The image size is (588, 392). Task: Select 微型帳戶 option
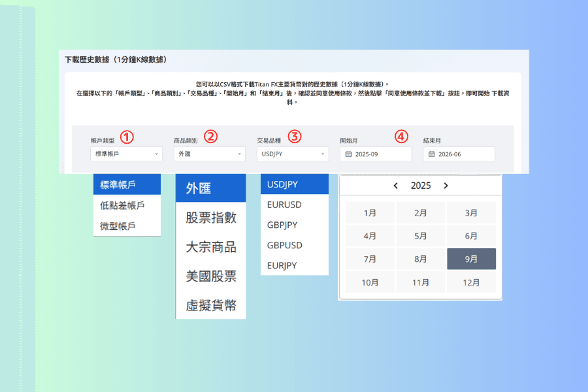click(x=127, y=226)
